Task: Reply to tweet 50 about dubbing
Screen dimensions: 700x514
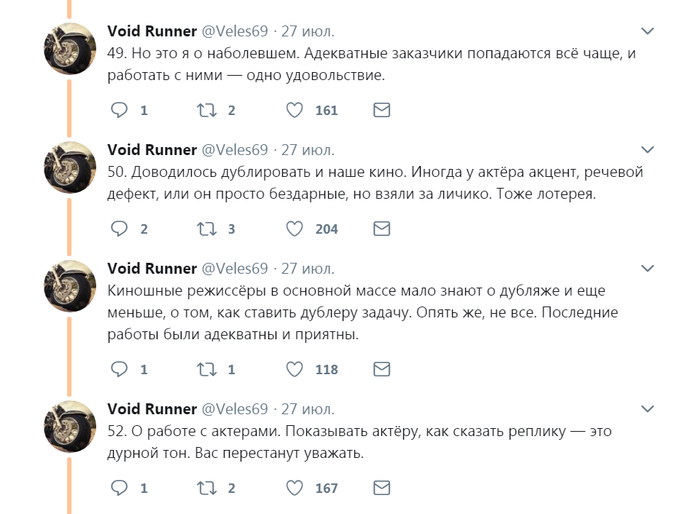Action: coord(119,228)
